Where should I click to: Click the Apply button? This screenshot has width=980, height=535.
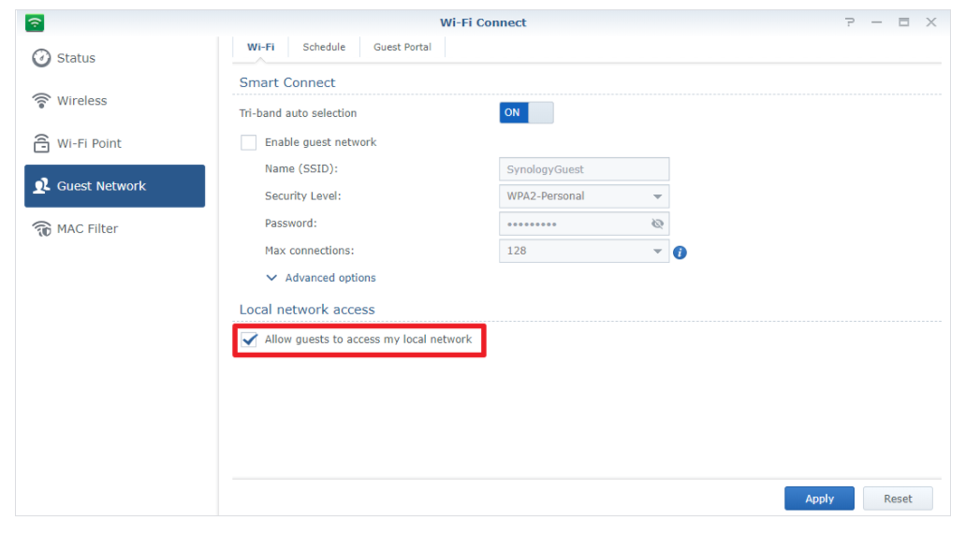tap(819, 499)
